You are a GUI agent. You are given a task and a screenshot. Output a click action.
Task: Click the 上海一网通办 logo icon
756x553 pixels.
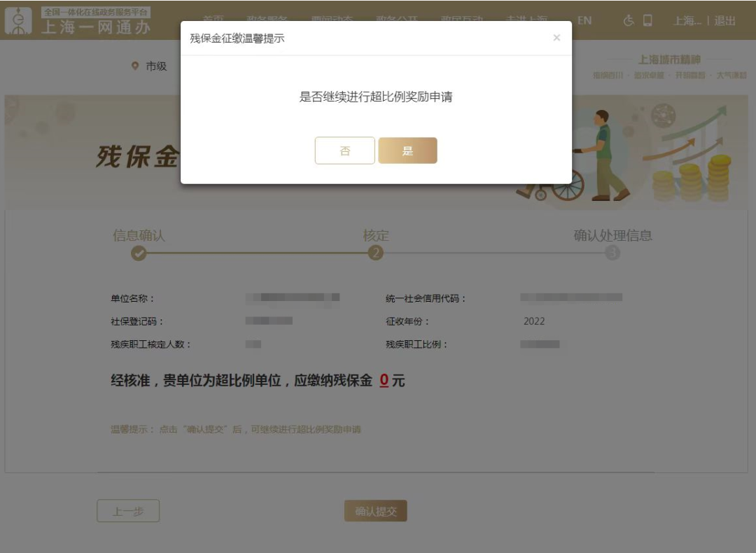pos(18,21)
